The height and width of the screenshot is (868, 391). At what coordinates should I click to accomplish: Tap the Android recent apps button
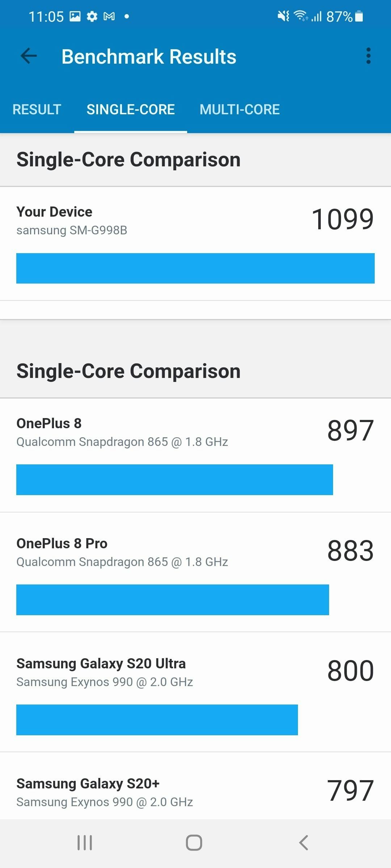coord(85,843)
